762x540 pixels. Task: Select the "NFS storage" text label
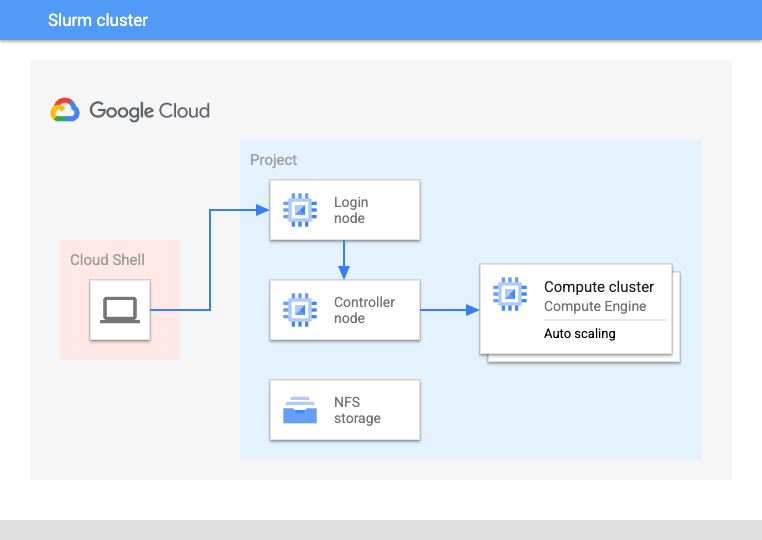357,410
